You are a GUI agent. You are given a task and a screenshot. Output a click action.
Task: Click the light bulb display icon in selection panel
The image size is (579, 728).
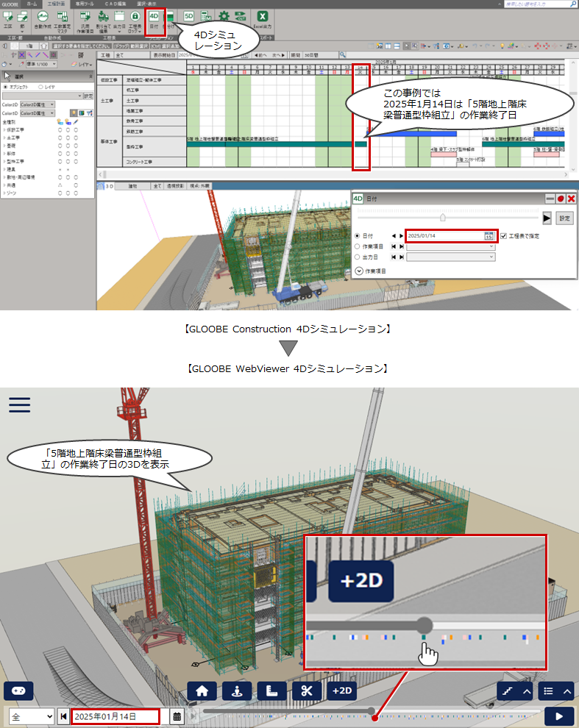point(74,113)
